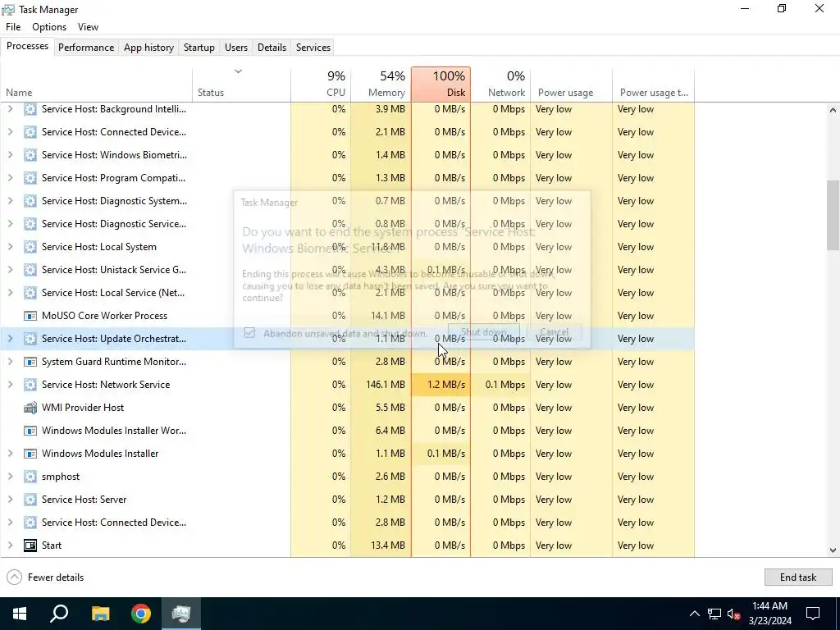Sort by the 100% Disk column header
Screen dimensions: 840x630
pos(441,84)
